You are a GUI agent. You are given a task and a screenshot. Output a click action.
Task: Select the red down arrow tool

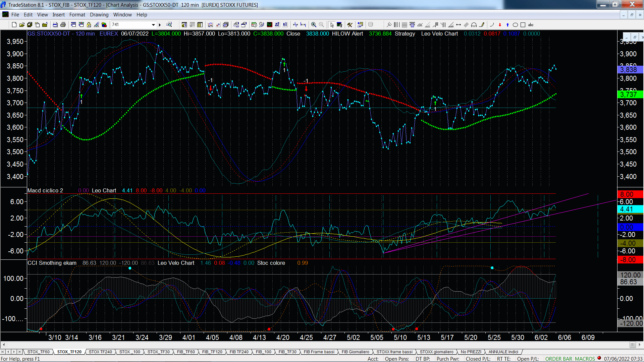(x=500, y=25)
